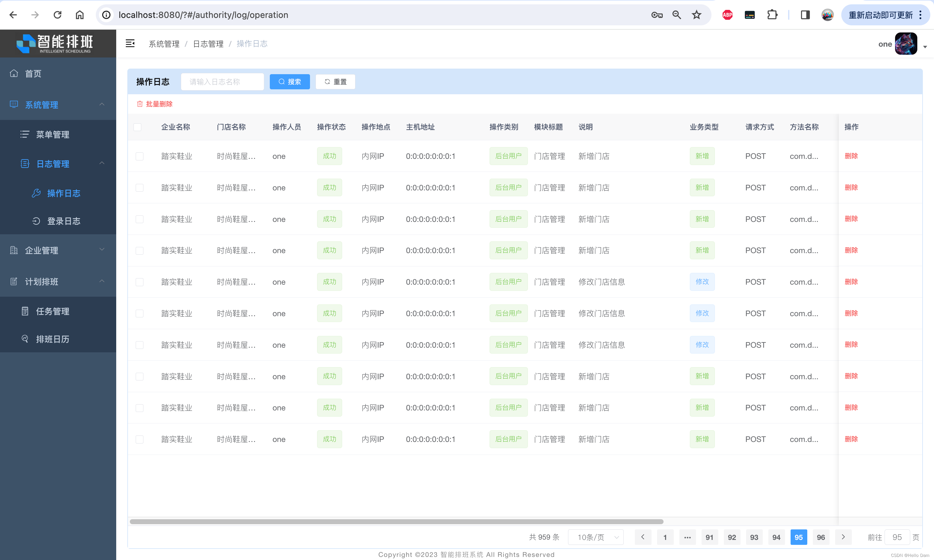Open the ABP extension icon
This screenshot has height=560, width=934.
click(727, 15)
